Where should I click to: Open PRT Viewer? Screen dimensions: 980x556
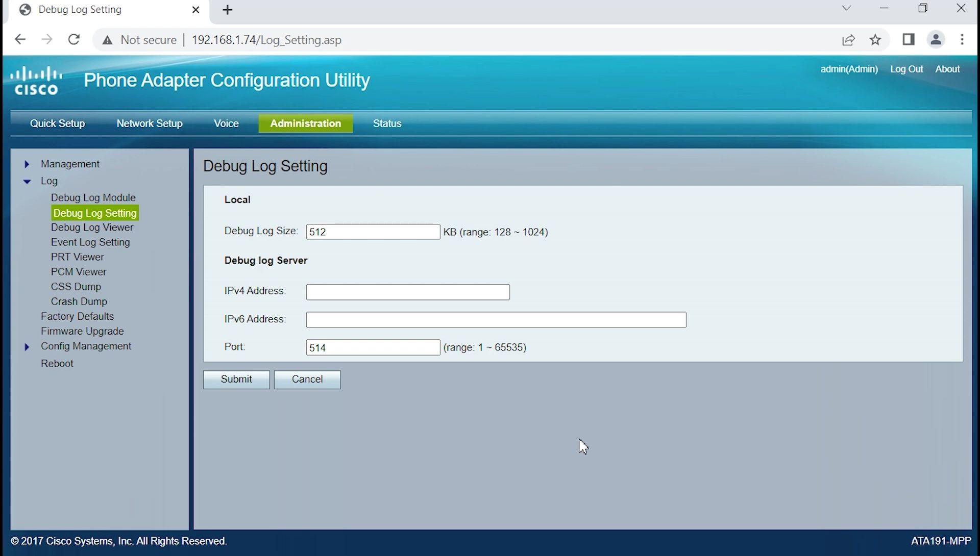coord(77,257)
